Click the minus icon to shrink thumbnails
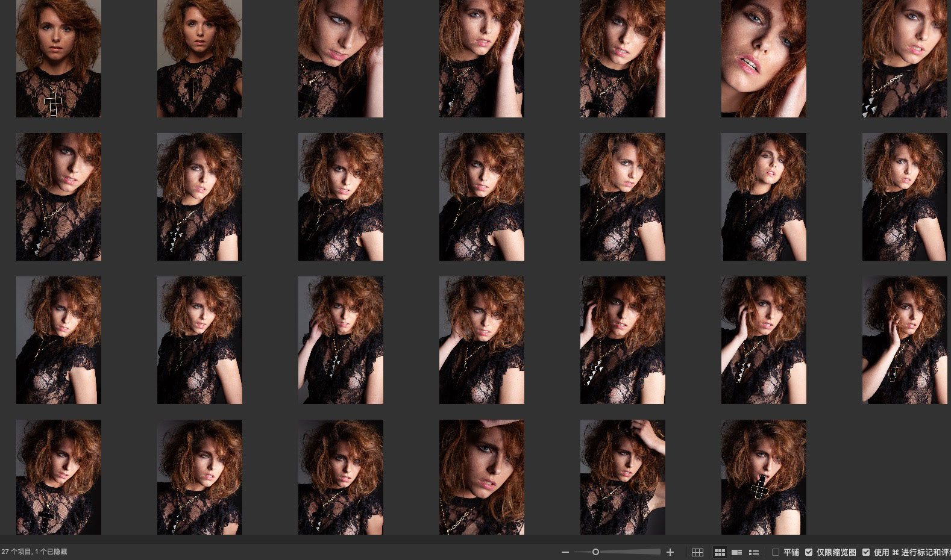 coord(565,552)
